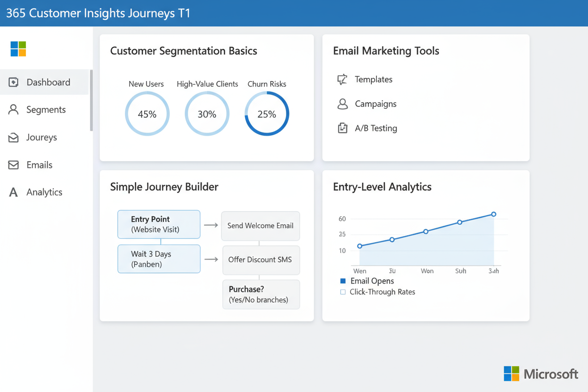Select the Entry Point (Website Visit) node
This screenshot has width=588, height=392.
click(159, 224)
